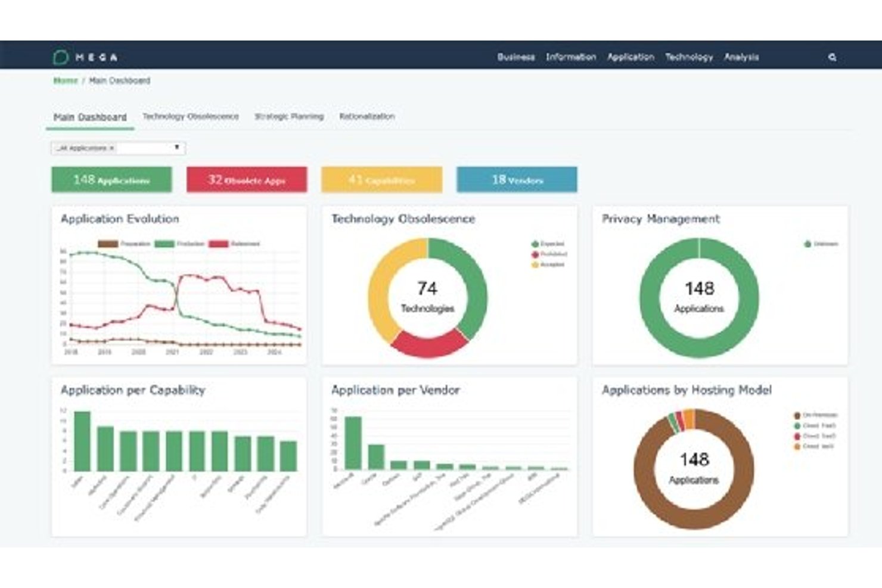
Task: Open the applications filter dropdown arrow
Action: 177,147
